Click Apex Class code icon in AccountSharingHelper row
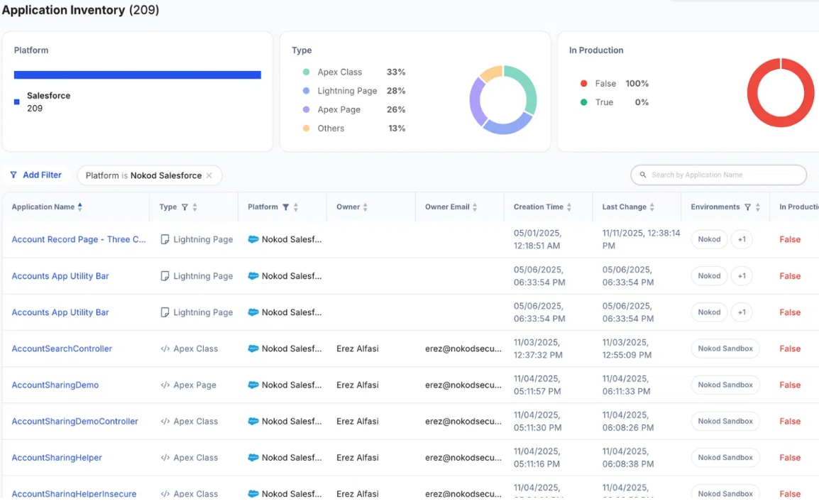Screen dimensions: 819x504 (165, 458)
